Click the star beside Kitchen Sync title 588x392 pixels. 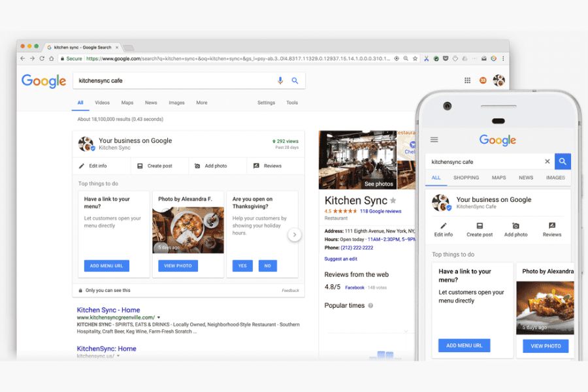[x=393, y=201]
